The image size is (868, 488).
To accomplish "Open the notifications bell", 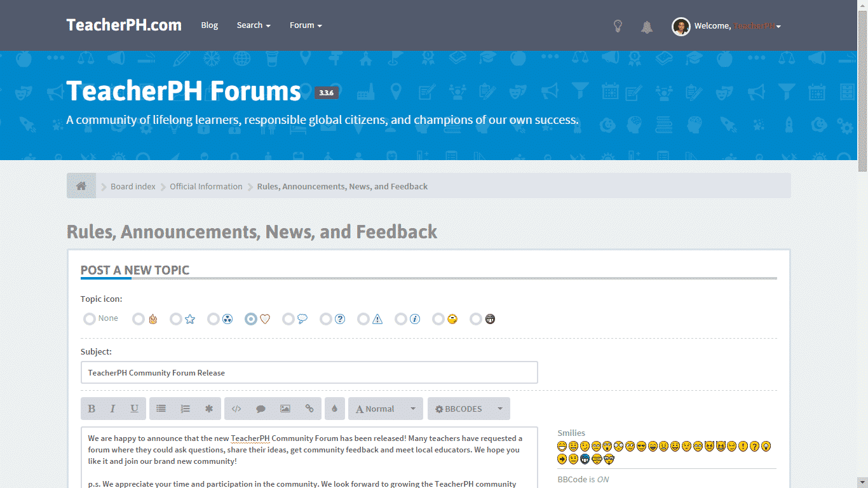I will [x=647, y=27].
